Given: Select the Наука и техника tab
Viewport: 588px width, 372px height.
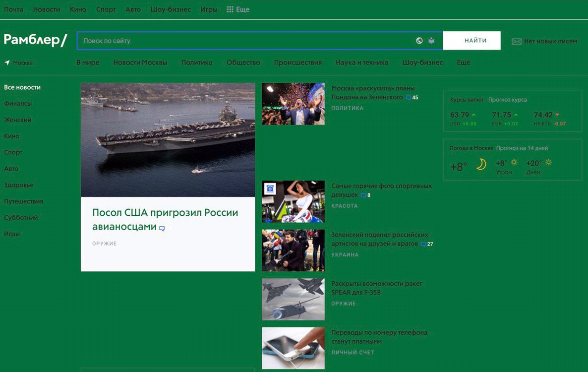Looking at the screenshot, I should click(362, 62).
